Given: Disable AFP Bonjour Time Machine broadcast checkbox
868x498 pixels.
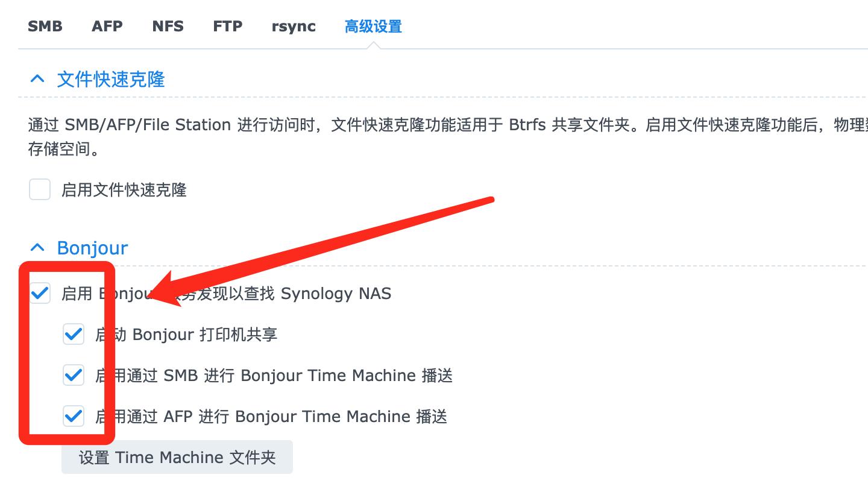Looking at the screenshot, I should (74, 416).
